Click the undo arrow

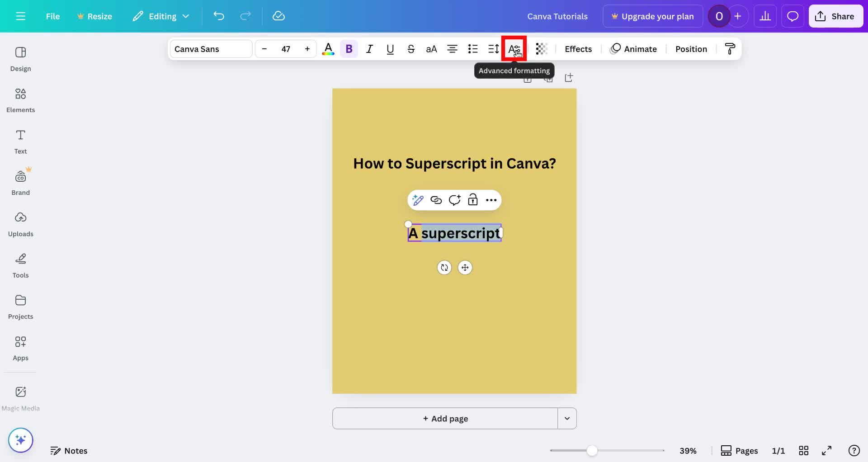tap(219, 16)
